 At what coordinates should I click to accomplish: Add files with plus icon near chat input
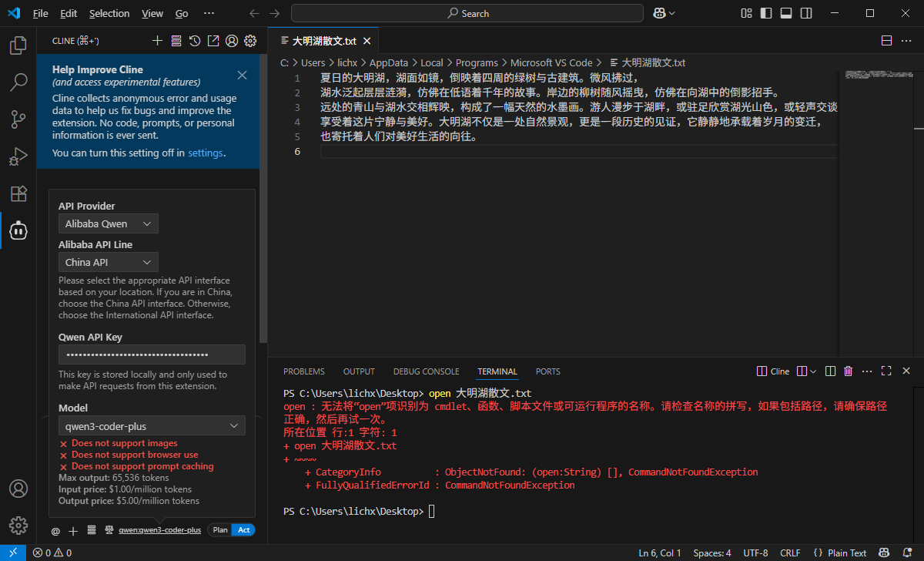[73, 530]
